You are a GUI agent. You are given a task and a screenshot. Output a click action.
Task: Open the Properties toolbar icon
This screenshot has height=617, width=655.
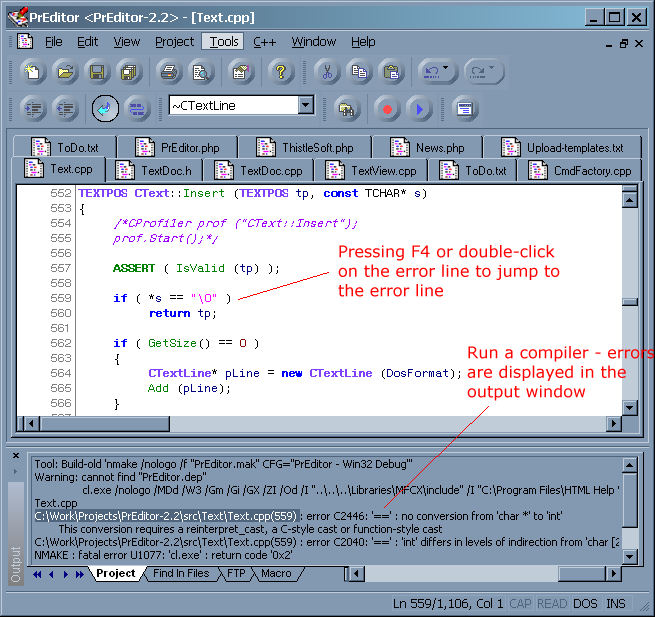(x=241, y=72)
